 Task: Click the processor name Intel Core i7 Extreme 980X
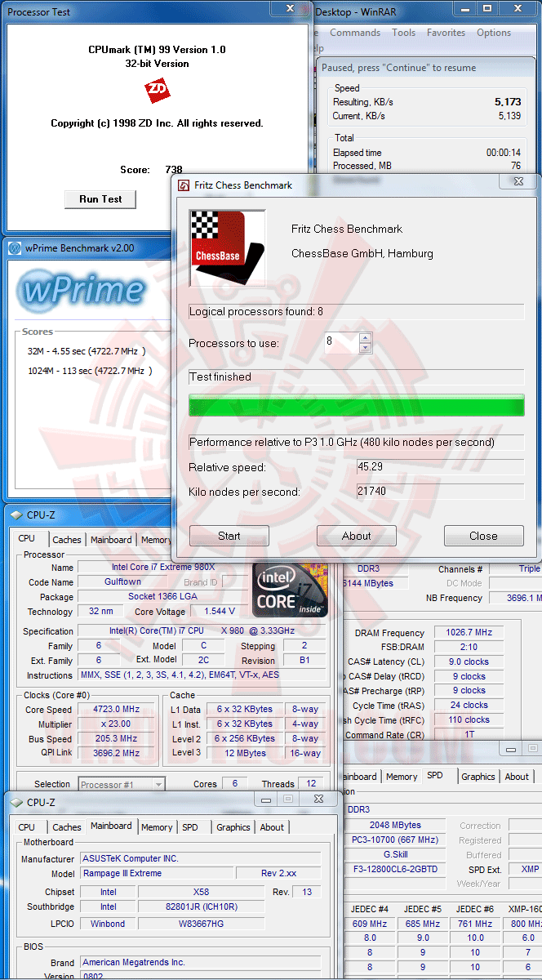coord(164,567)
